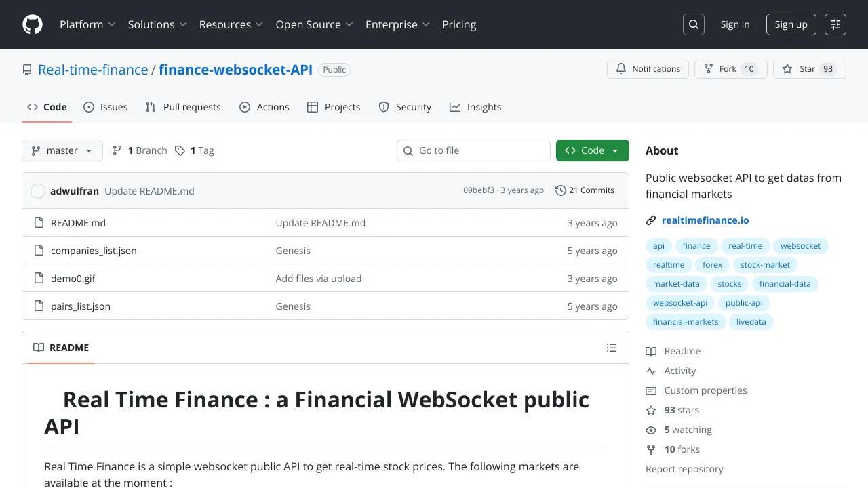Image resolution: width=868 pixels, height=488 pixels.
Task: Open pairs_list.json file
Action: 81,306
